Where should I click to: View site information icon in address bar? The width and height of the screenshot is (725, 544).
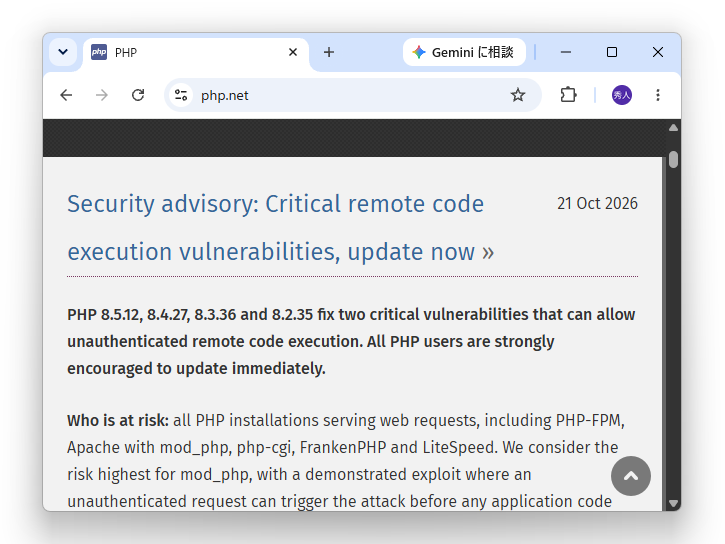click(181, 95)
